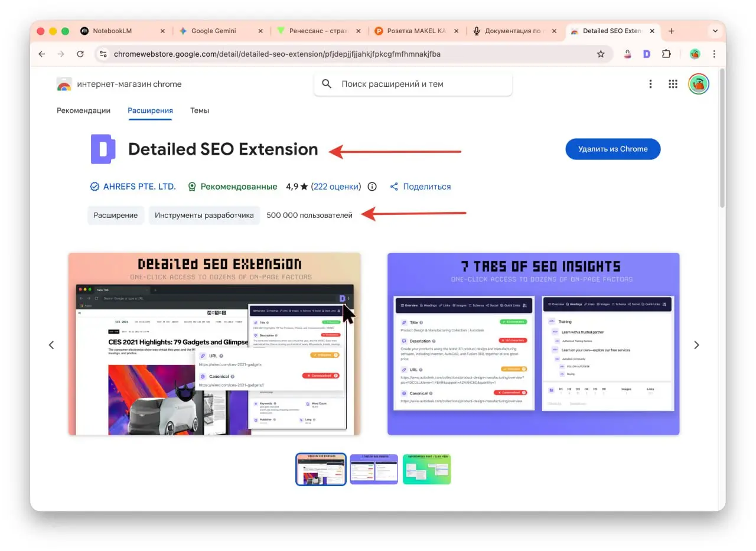Click Удалить из Chrome button

coord(612,149)
